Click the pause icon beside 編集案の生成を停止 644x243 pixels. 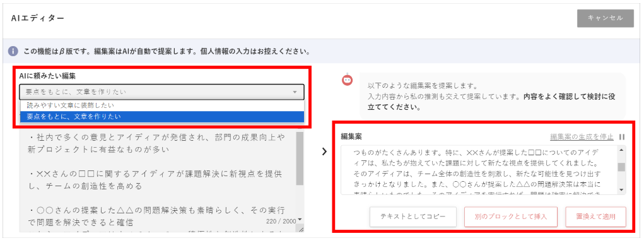(x=622, y=137)
